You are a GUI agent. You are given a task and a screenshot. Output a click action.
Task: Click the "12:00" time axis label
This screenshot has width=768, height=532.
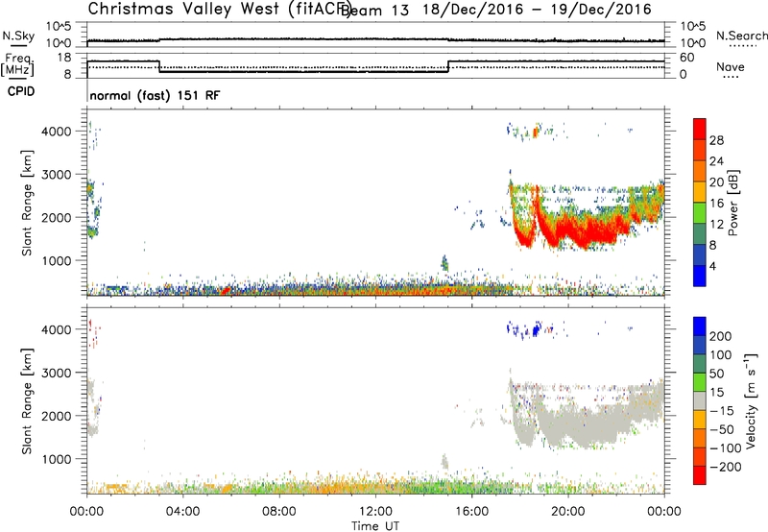click(x=375, y=512)
